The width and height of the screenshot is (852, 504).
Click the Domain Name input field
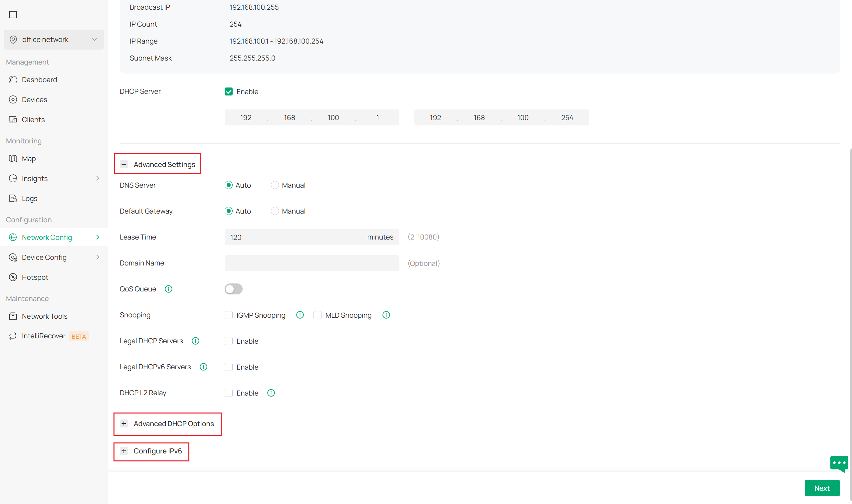(x=312, y=263)
